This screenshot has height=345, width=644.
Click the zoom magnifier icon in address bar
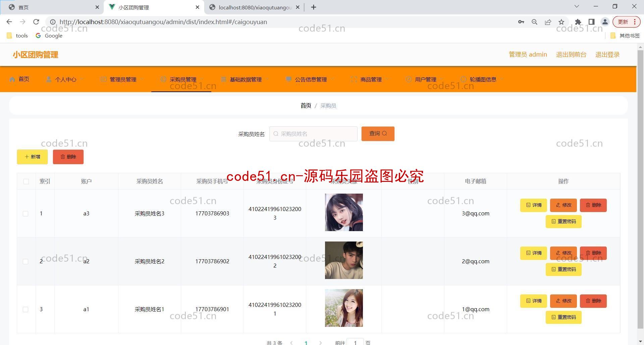[535, 22]
